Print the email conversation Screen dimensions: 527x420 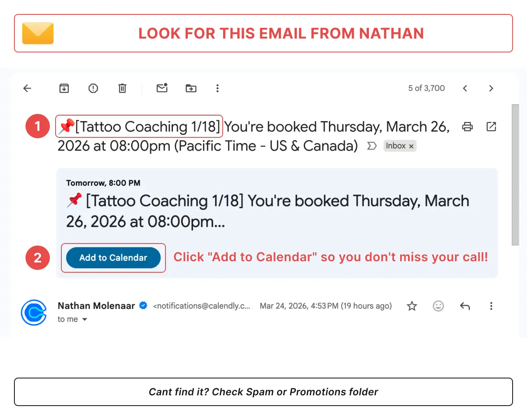(467, 126)
